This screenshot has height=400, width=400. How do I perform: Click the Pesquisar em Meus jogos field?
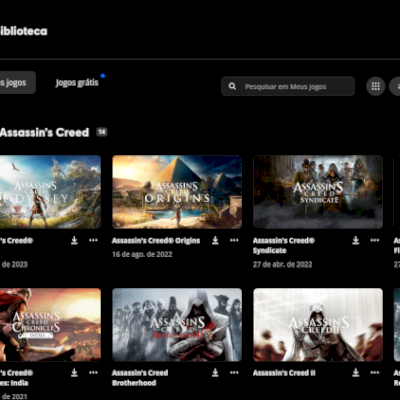tap(288, 86)
